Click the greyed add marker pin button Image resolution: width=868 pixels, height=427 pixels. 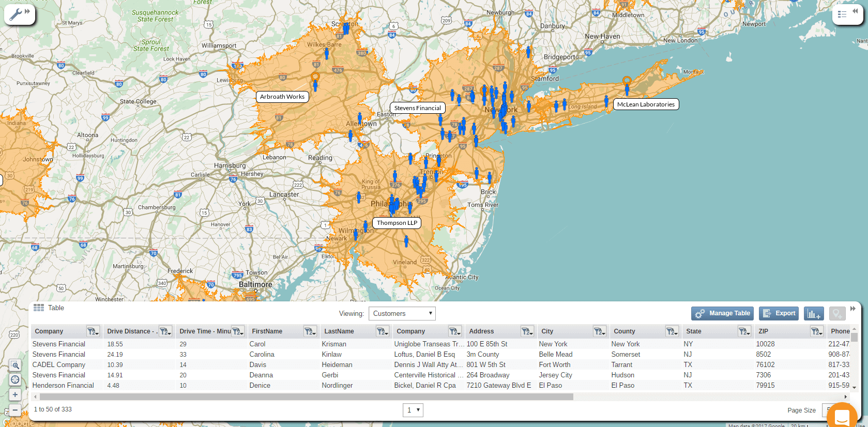coord(837,313)
